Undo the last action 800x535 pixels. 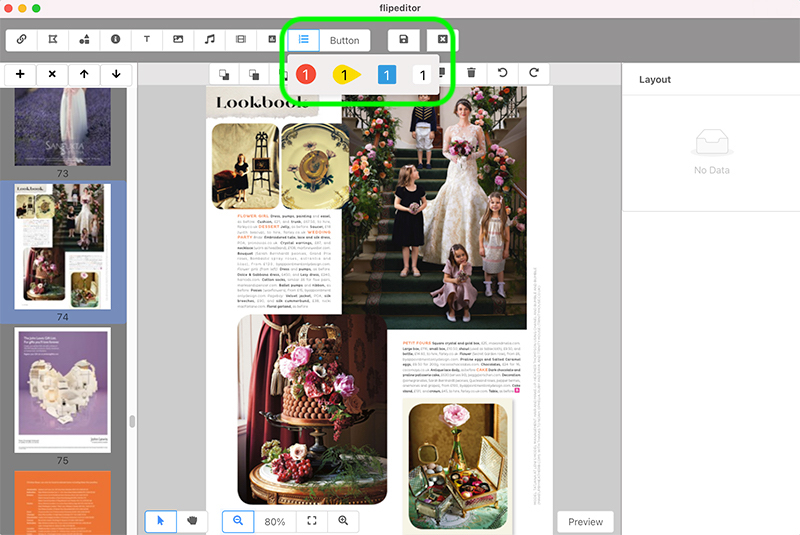[x=503, y=73]
